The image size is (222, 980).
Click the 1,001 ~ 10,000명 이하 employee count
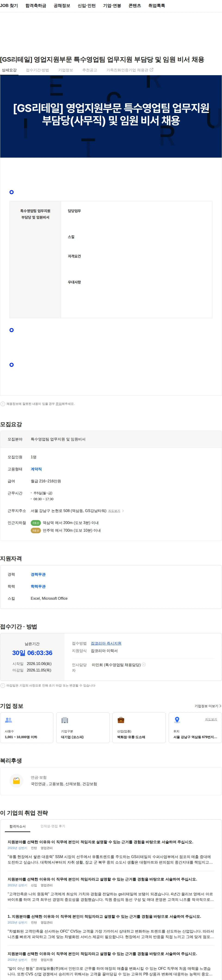[x=21, y=737]
